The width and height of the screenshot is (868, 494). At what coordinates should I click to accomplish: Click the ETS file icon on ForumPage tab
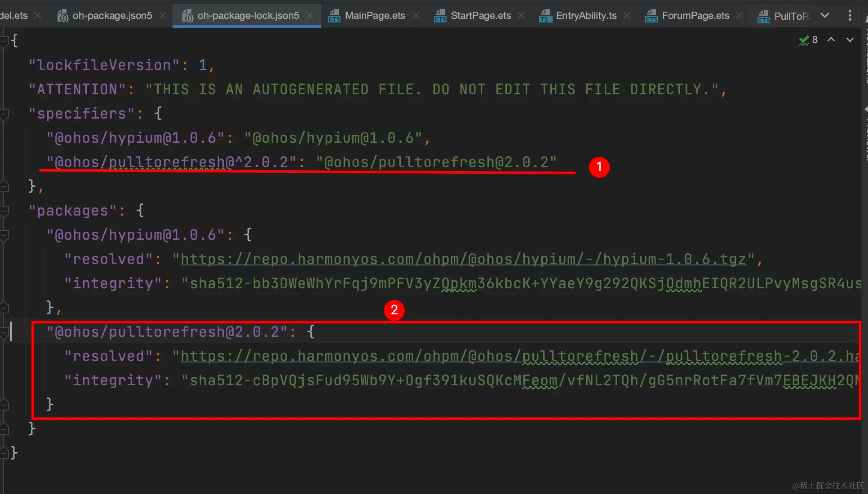(x=651, y=16)
